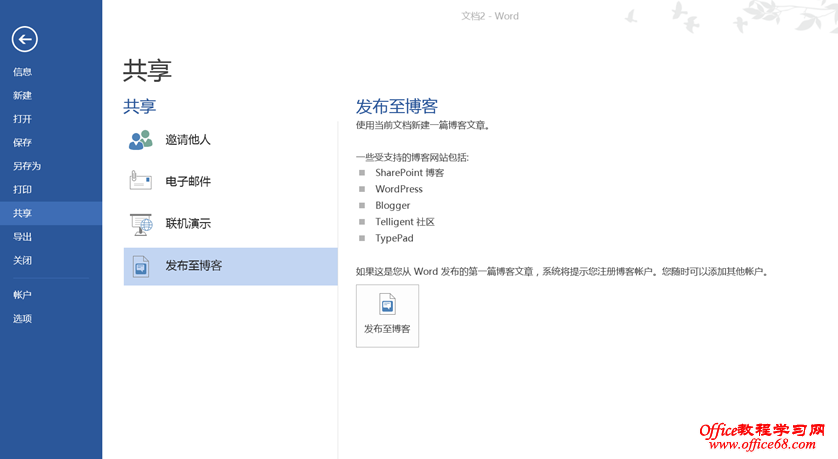The width and height of the screenshot is (838, 459).
Task: Select the highlighted 发布至博客 option
Action: pyautogui.click(x=230, y=266)
